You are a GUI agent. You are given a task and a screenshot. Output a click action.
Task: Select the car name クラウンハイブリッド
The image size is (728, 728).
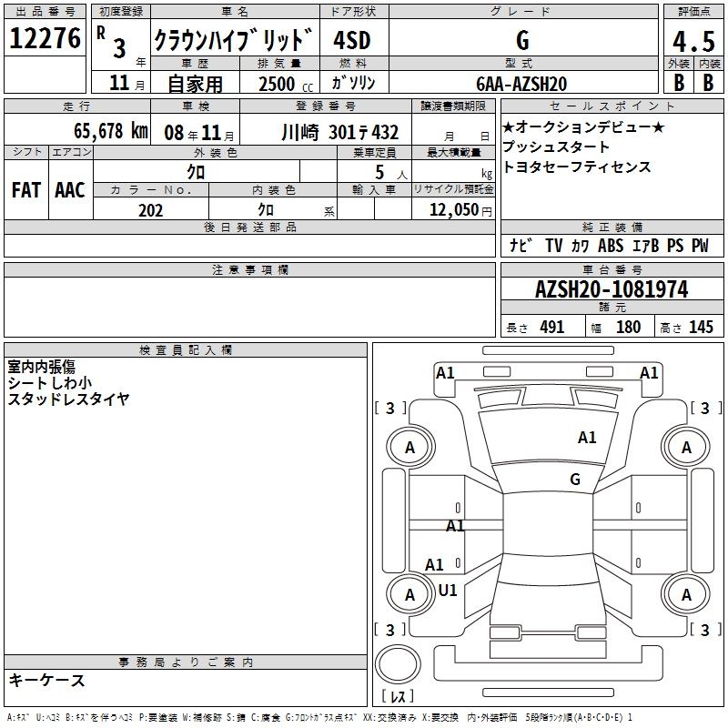point(234,39)
